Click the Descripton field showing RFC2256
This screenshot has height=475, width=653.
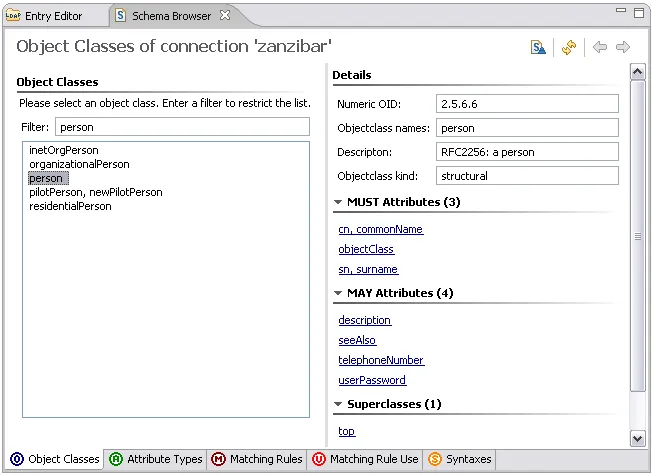(527, 152)
